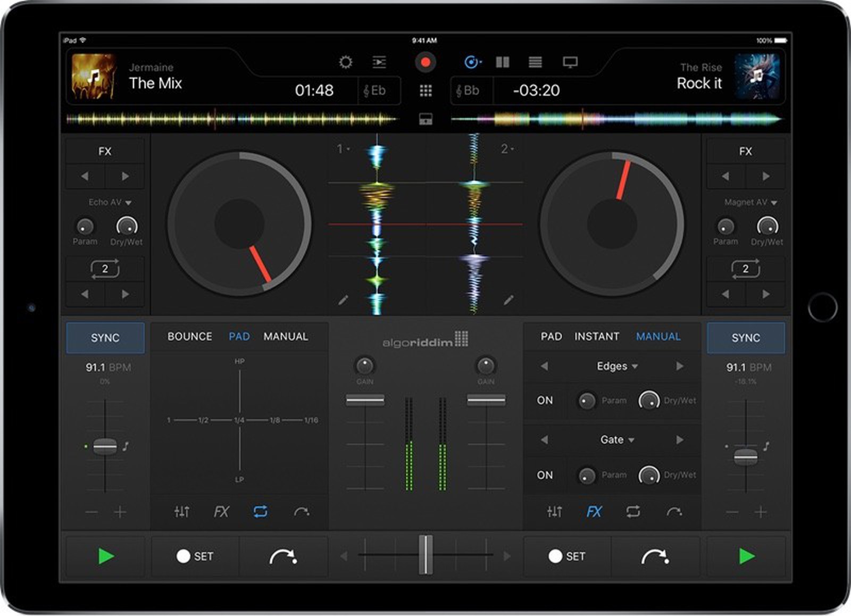Viewport: 851px width, 616px height.
Task: Select the list view icon
Action: 535,62
